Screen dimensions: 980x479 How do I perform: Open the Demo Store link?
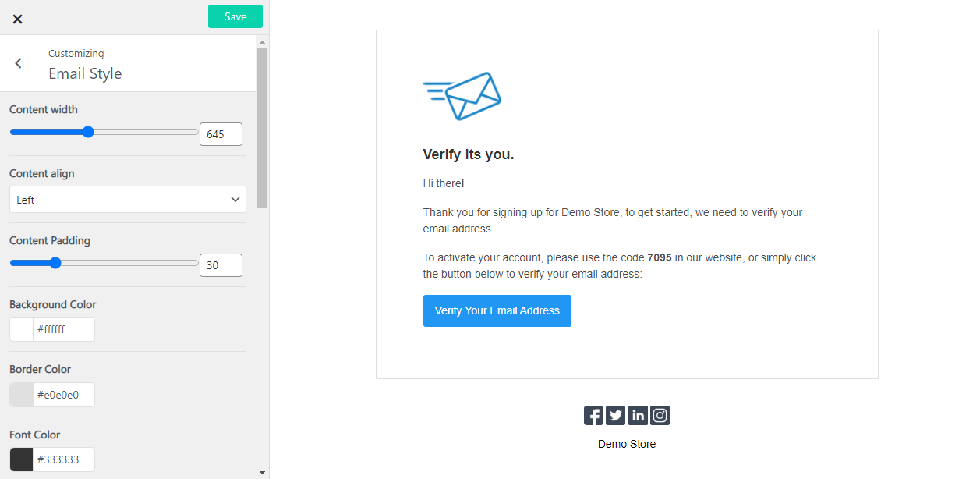(626, 443)
